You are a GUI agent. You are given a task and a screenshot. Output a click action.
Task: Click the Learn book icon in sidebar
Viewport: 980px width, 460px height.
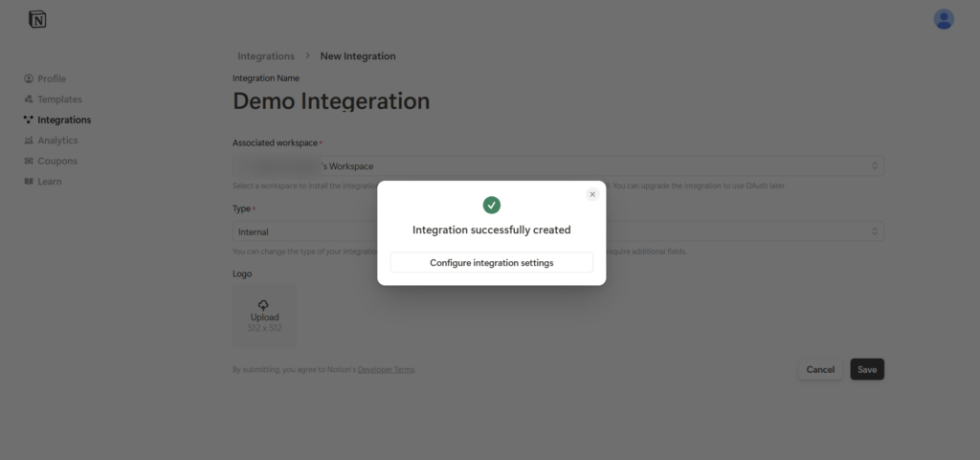click(28, 182)
